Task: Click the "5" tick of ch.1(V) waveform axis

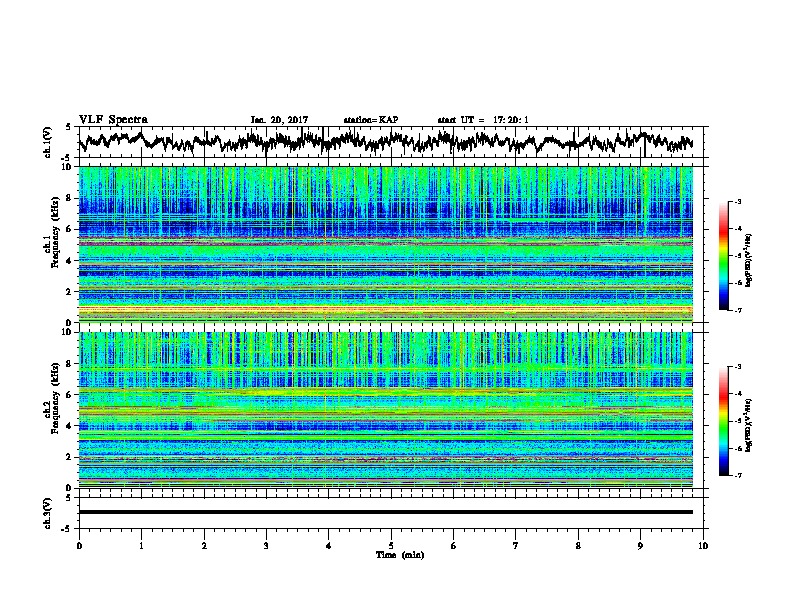Action: pos(68,126)
